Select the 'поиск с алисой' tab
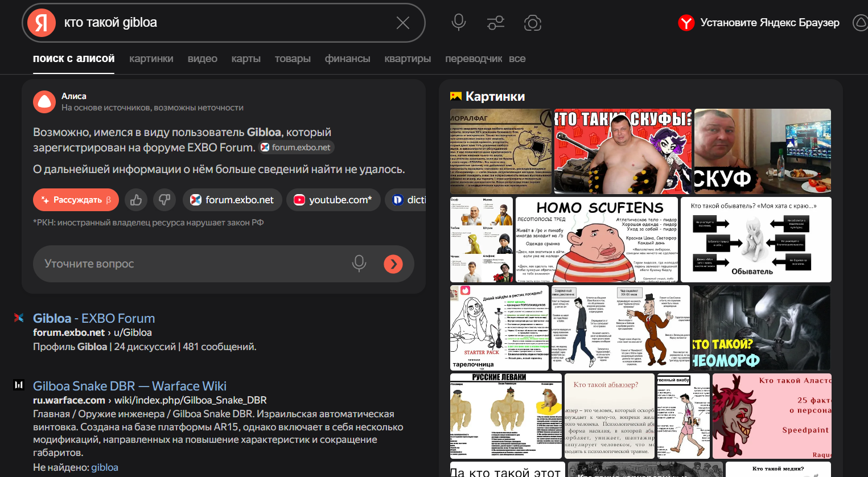 pos(73,59)
